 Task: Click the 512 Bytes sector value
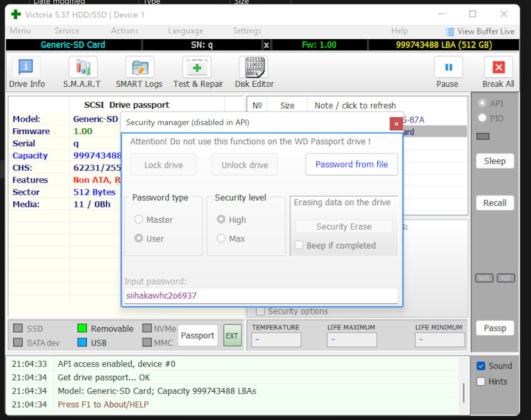pos(94,192)
